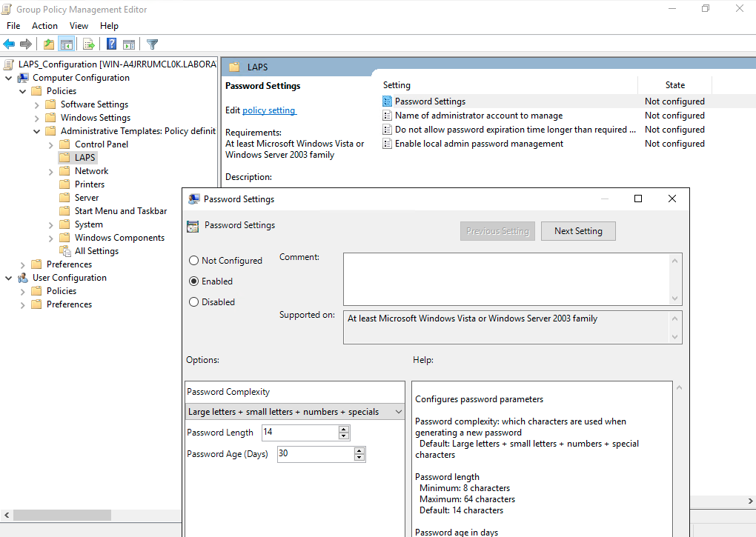Click the Forward arrow toolbar icon
The image size is (756, 537).
[25, 44]
